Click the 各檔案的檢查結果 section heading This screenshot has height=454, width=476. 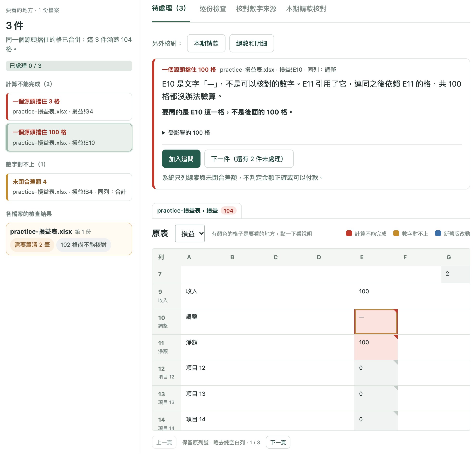coord(29,214)
